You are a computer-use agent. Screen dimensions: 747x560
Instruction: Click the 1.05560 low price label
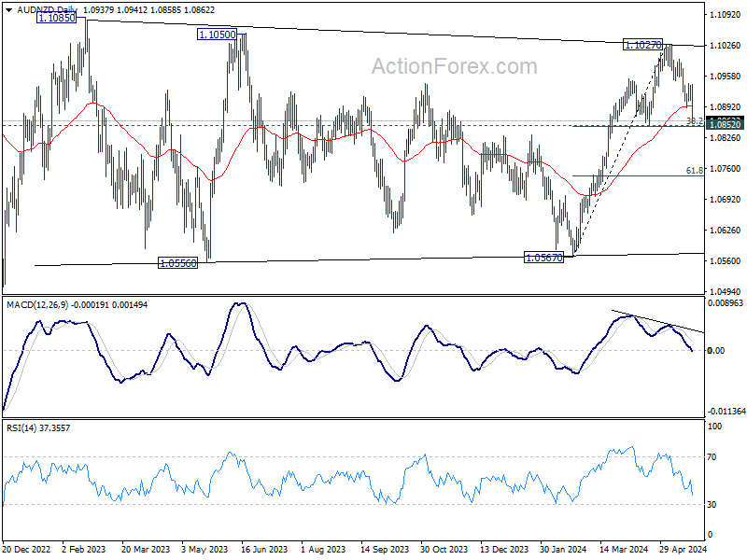pyautogui.click(x=177, y=263)
